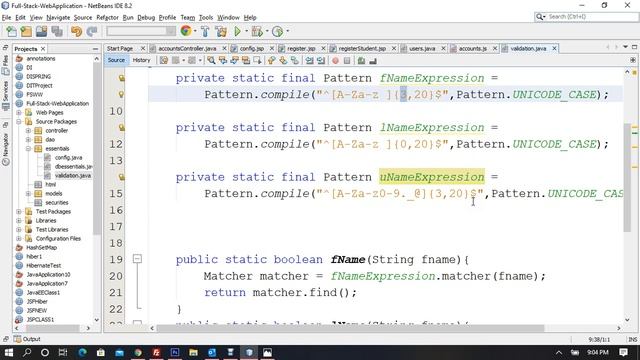Viewport: 640px width, 360px height.
Task: Open the project configuration combo box
Action: (x=141, y=31)
